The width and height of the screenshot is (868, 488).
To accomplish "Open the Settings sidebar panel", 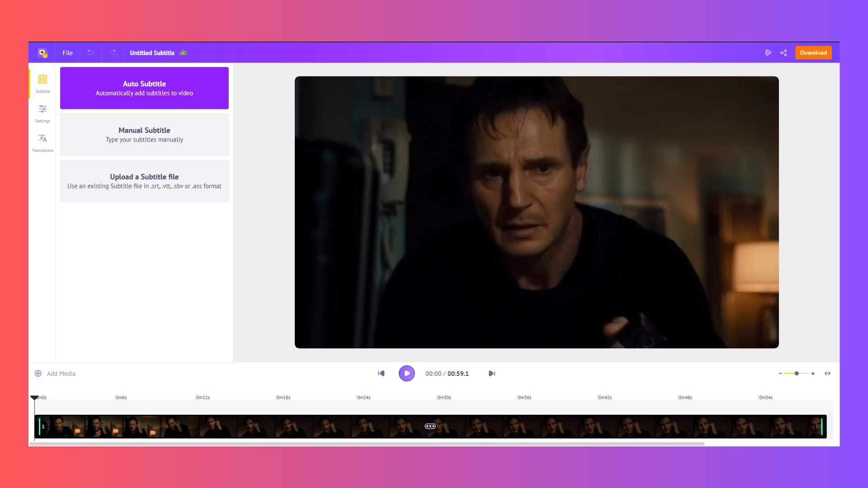I will [x=42, y=113].
